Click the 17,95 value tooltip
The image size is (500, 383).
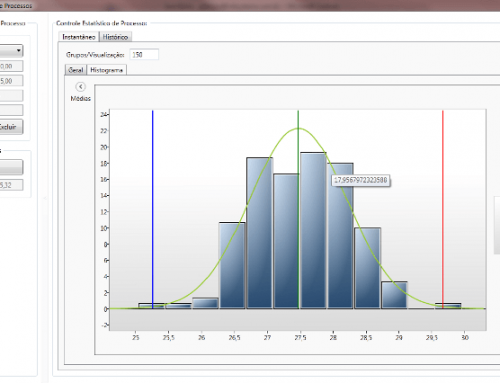click(361, 180)
